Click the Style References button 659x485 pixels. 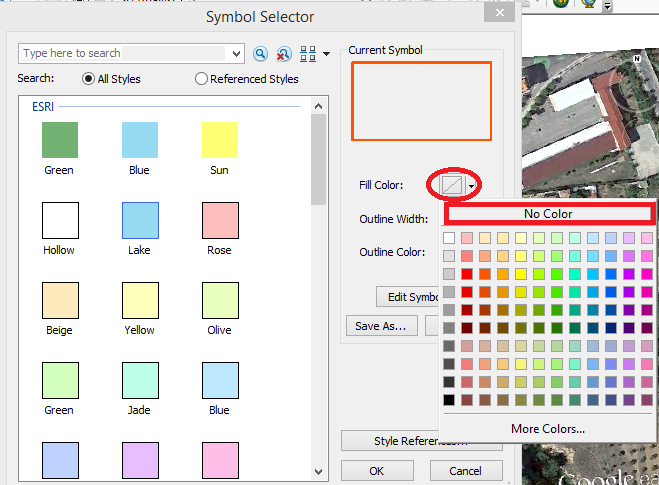click(422, 441)
